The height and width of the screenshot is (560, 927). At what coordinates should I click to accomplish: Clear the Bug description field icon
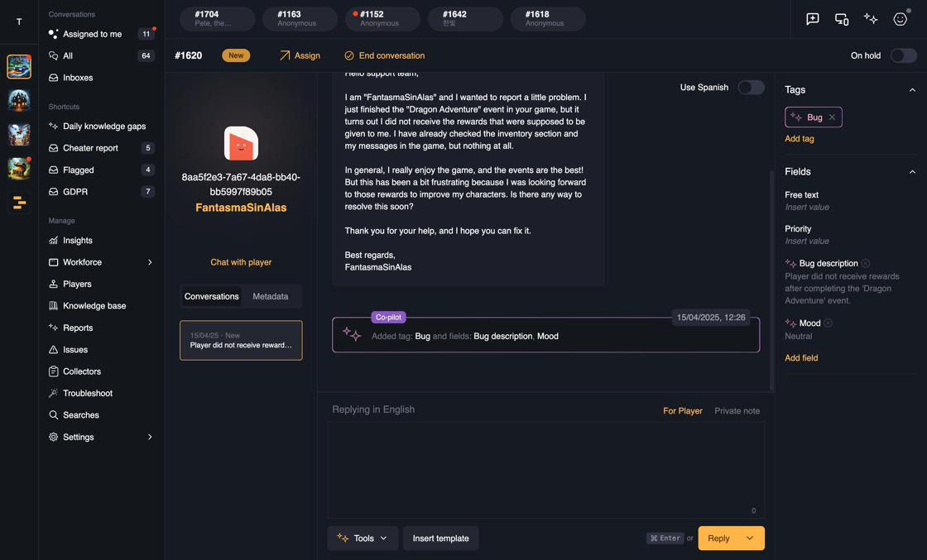866,263
